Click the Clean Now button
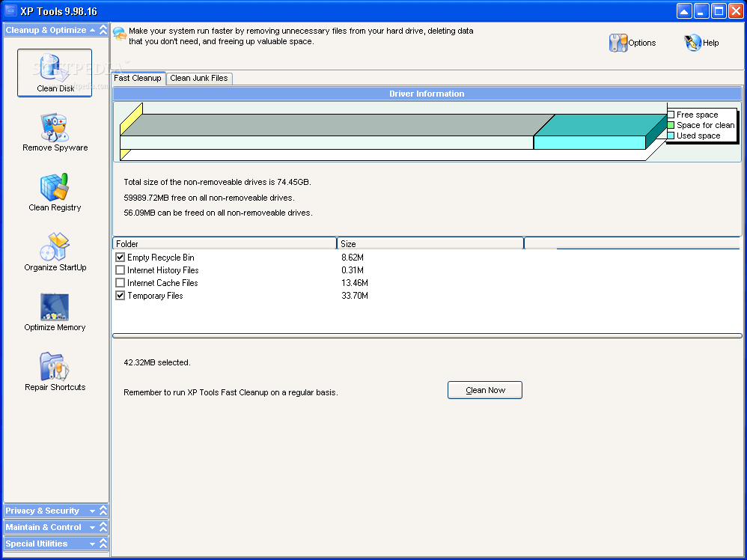Viewport: 747px width, 560px height. [485, 390]
